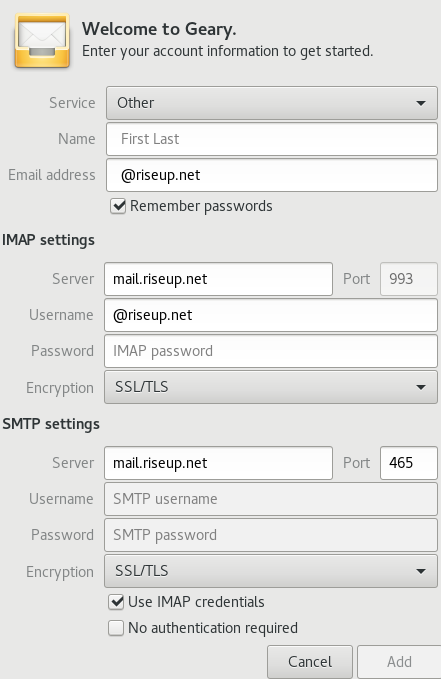Select the SMTP Port field showing 465

click(409, 463)
